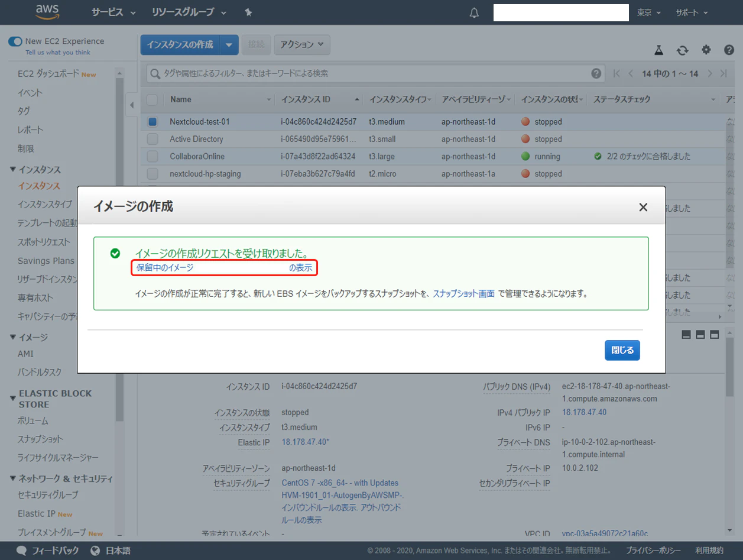Collapse the left navigation sidebar arrow

point(132,105)
